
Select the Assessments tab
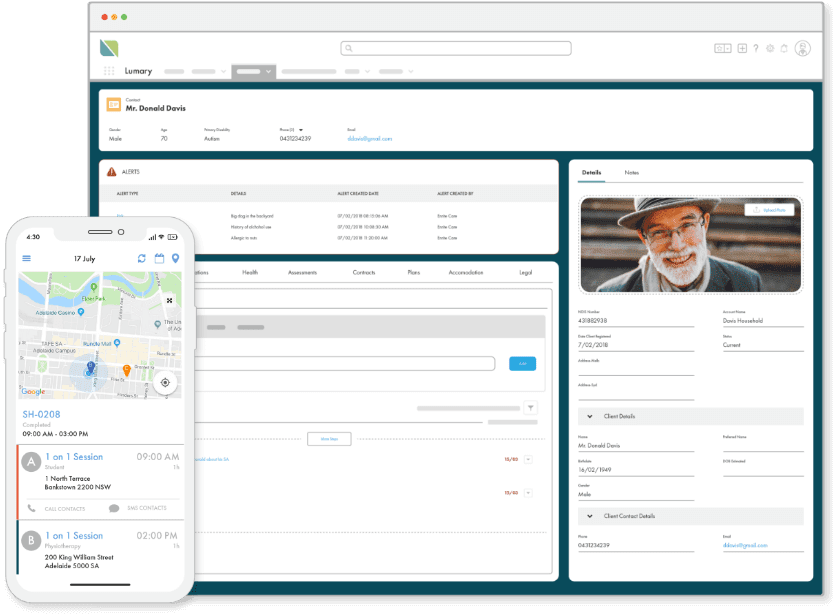click(x=302, y=272)
